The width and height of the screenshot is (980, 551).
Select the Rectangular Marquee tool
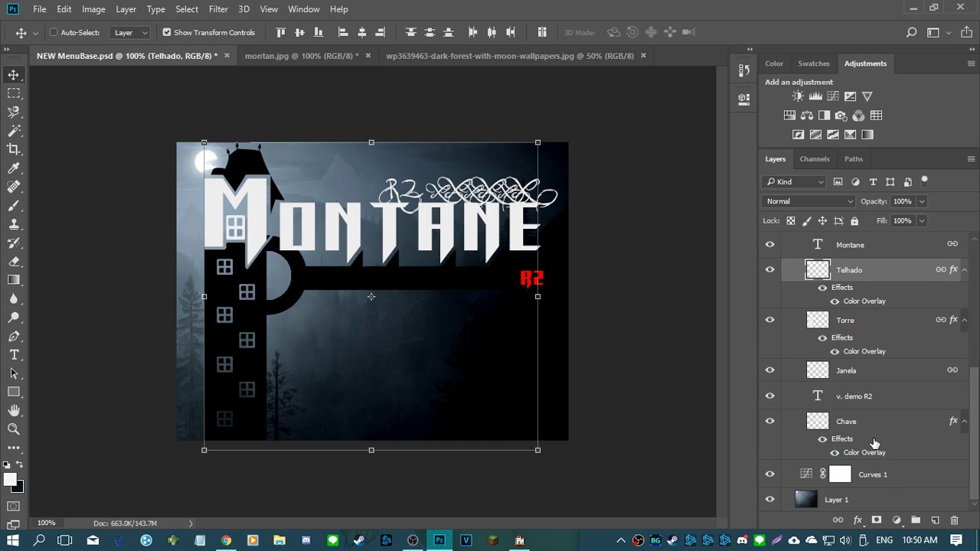14,93
